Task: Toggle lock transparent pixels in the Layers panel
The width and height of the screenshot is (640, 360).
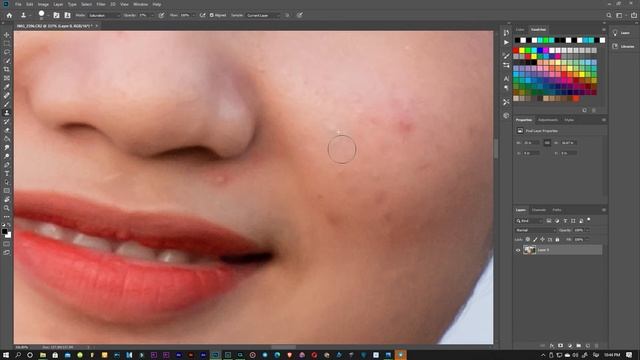Action: [528, 240]
